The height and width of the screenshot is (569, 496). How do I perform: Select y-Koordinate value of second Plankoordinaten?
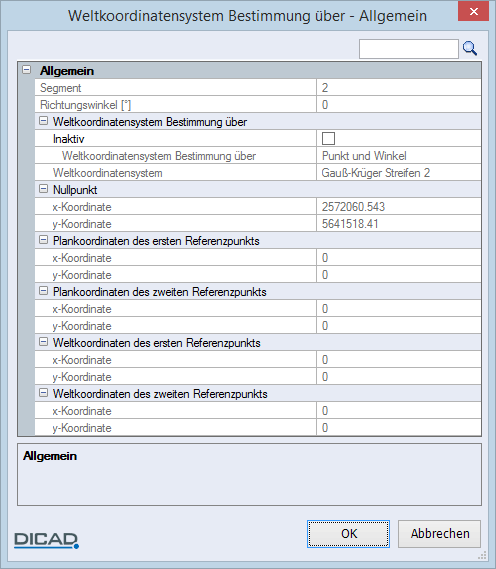pyautogui.click(x=399, y=326)
